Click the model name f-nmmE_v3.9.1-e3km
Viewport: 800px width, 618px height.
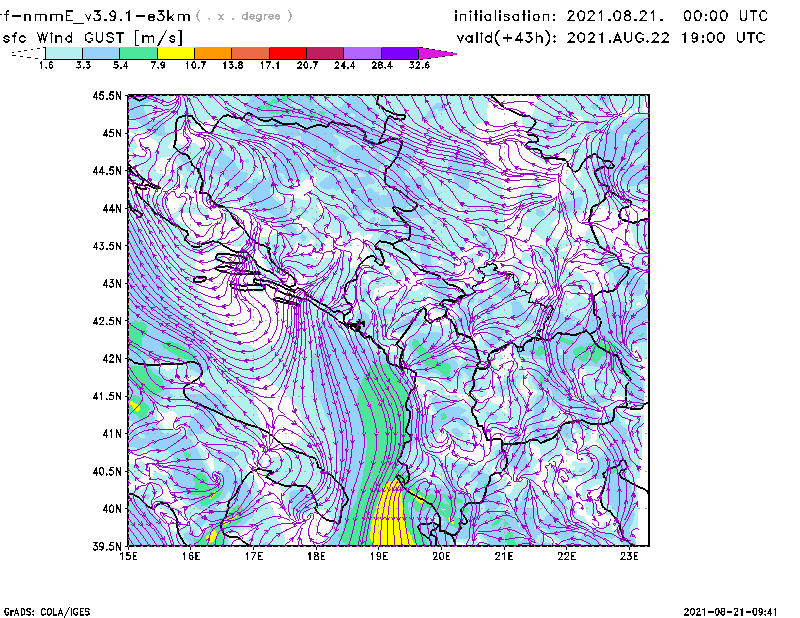[x=95, y=16]
